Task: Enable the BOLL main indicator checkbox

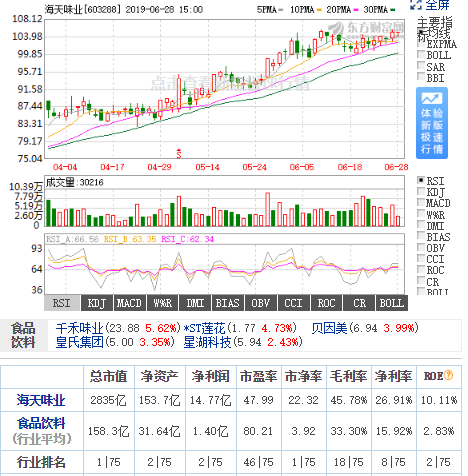Action: pyautogui.click(x=421, y=54)
